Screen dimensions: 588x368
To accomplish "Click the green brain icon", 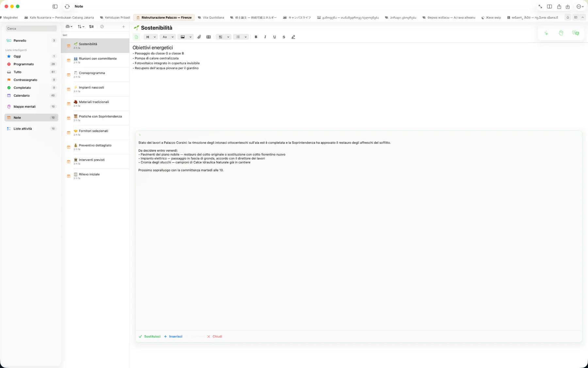I will (x=561, y=33).
